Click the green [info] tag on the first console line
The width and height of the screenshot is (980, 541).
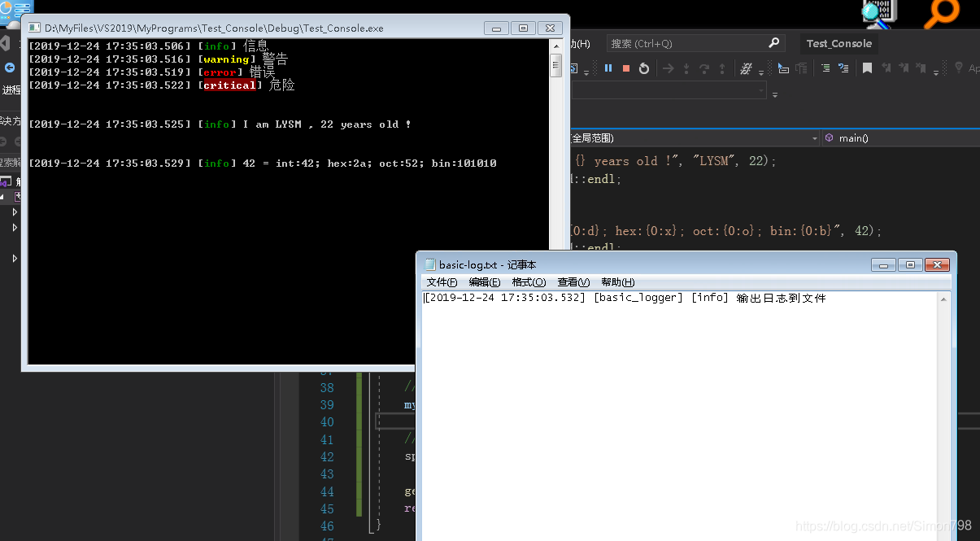coord(216,46)
